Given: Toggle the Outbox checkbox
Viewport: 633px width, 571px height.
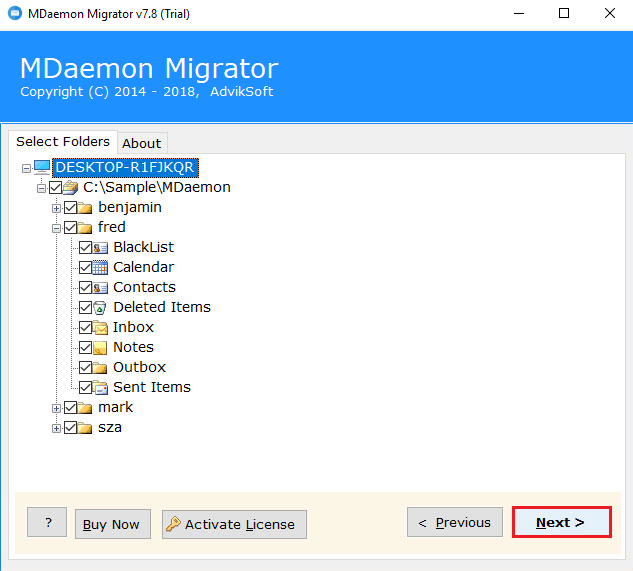Looking at the screenshot, I should click(86, 367).
